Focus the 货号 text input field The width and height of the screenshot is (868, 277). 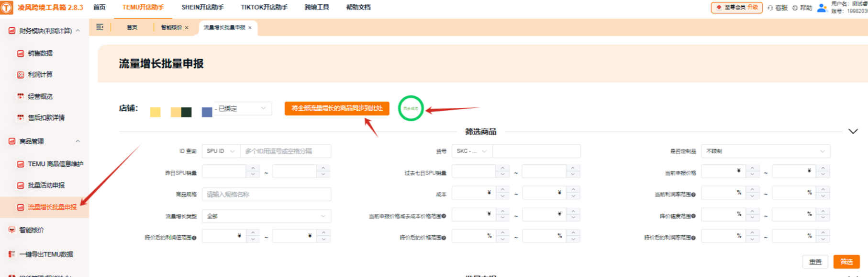click(x=536, y=151)
